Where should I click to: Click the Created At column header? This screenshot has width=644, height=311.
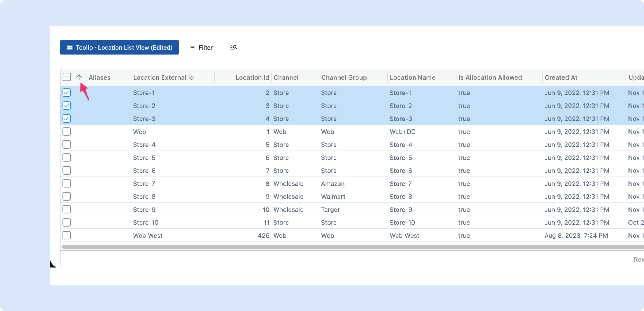pyautogui.click(x=561, y=77)
